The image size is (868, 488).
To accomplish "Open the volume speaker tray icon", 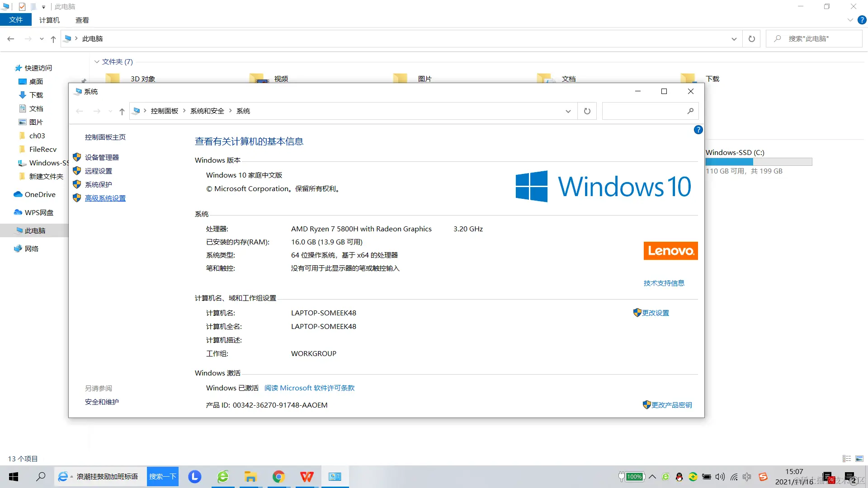I will pyautogui.click(x=720, y=477).
